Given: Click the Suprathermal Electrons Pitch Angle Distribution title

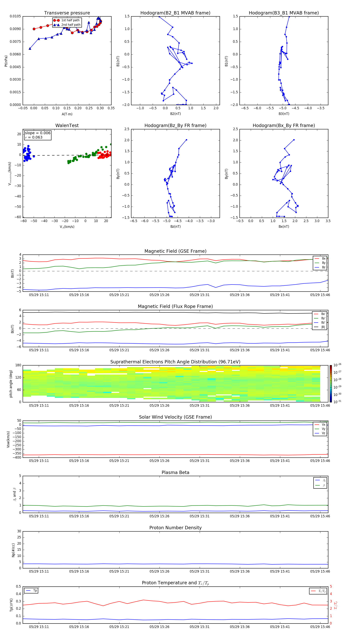Looking at the screenshot, I should (175, 362).
